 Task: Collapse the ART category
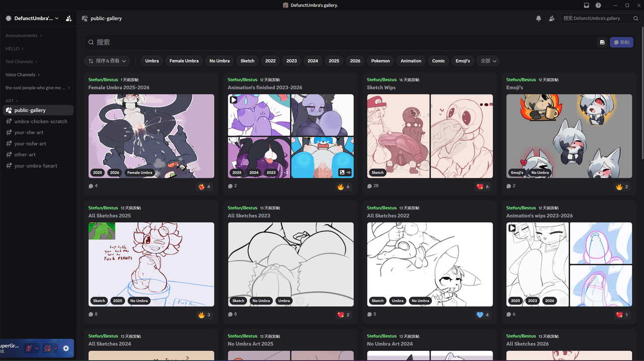(x=12, y=101)
